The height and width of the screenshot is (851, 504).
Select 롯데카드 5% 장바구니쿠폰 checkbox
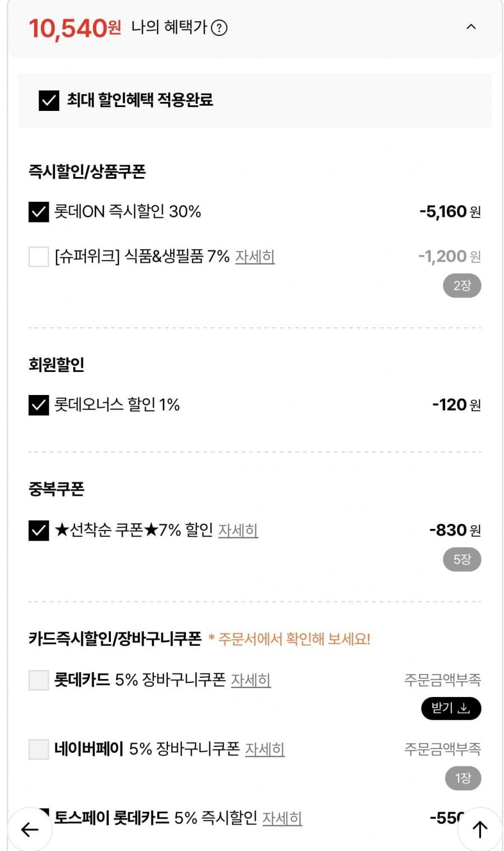click(39, 680)
